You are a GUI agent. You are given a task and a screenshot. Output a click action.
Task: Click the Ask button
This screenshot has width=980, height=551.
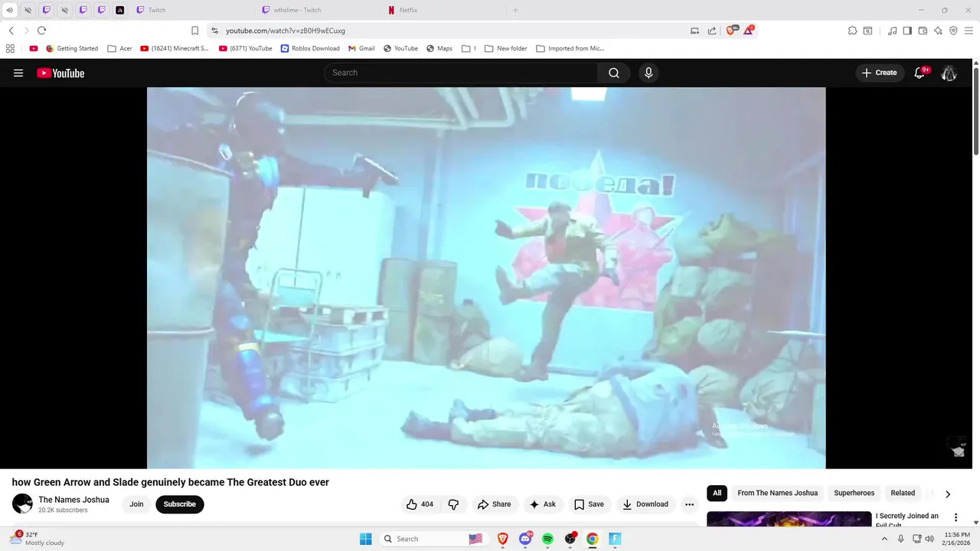(542, 504)
